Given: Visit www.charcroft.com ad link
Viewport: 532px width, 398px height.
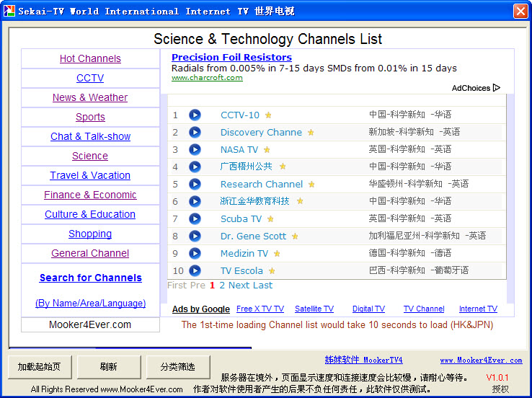Looking at the screenshot, I should pyautogui.click(x=207, y=78).
